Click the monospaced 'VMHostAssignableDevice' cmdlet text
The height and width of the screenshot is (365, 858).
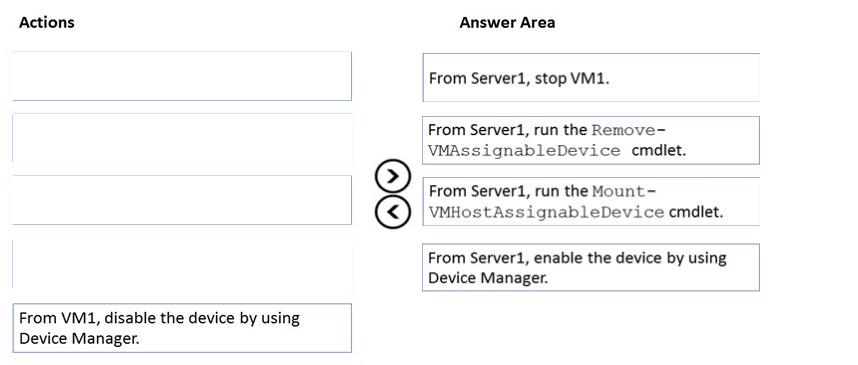coord(546,212)
